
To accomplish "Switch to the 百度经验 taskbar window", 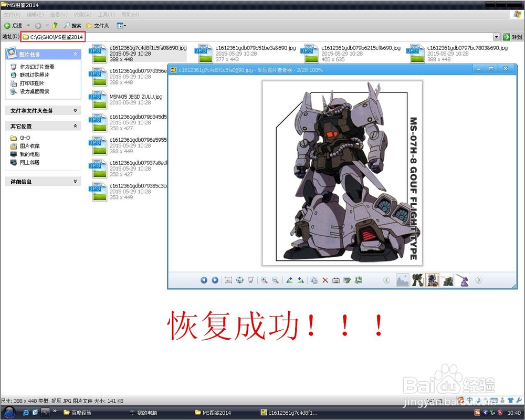I will click(x=78, y=413).
